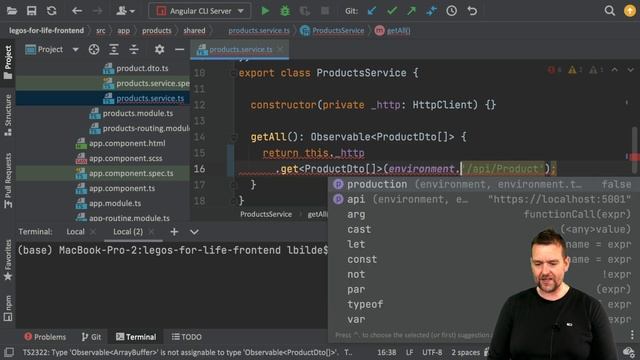The image size is (640, 360).
Task: Expand all tree nodes icon
Action: coord(114,49)
